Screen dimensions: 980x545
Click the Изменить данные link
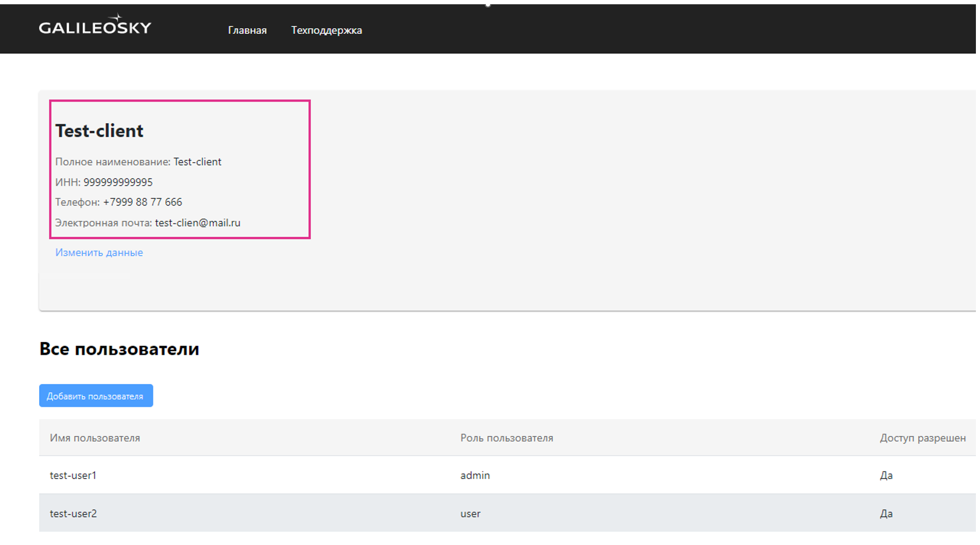(x=99, y=253)
